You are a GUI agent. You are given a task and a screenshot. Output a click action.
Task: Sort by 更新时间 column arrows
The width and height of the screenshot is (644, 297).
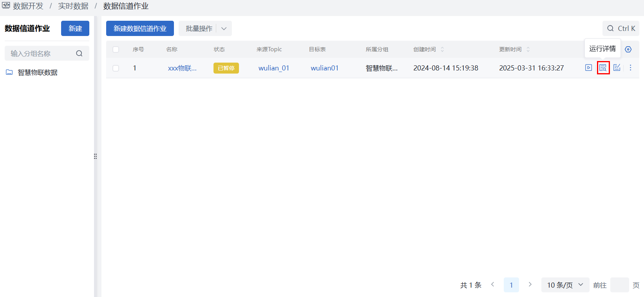[x=528, y=49]
